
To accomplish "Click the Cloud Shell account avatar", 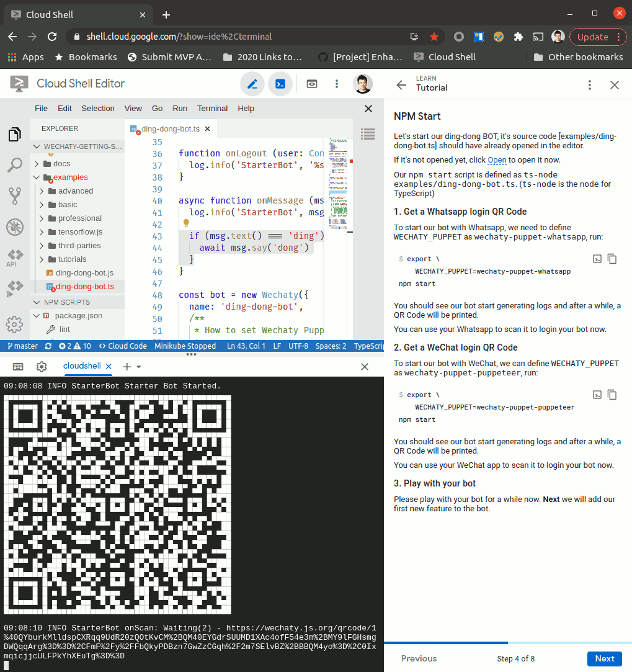I will pyautogui.click(x=362, y=84).
